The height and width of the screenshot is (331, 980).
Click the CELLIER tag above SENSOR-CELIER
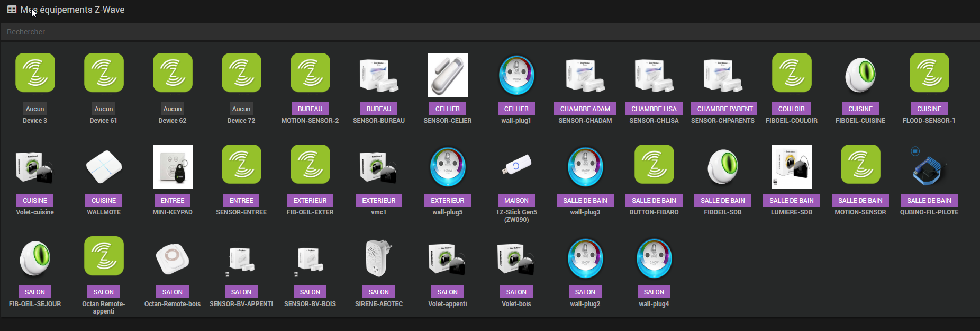(448, 109)
